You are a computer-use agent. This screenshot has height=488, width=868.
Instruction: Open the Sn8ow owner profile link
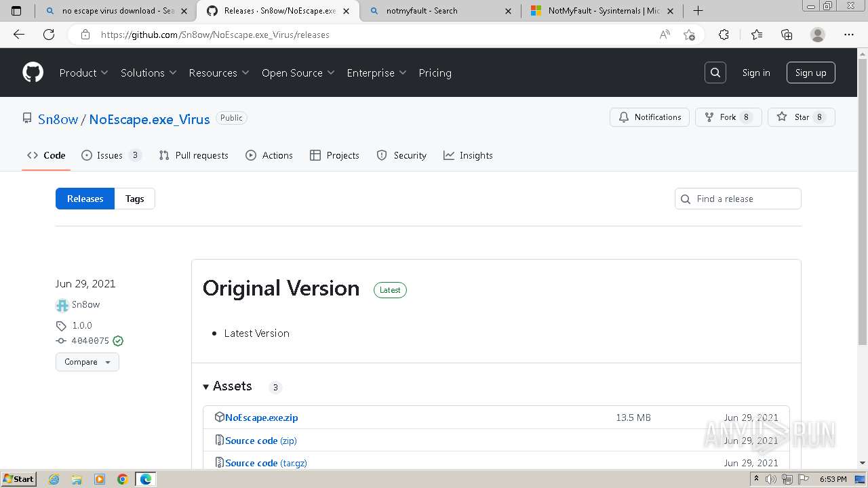click(x=58, y=119)
